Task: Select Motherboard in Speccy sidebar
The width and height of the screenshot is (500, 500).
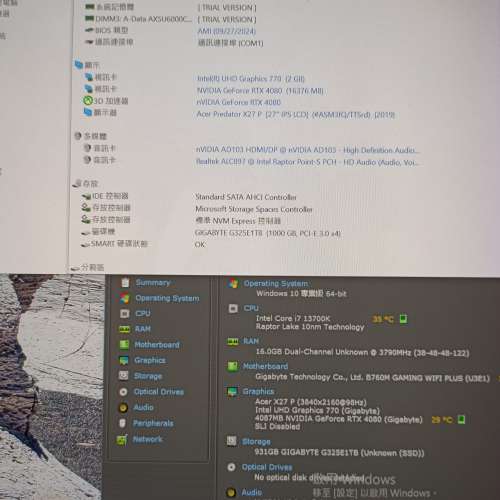Action: tap(157, 345)
